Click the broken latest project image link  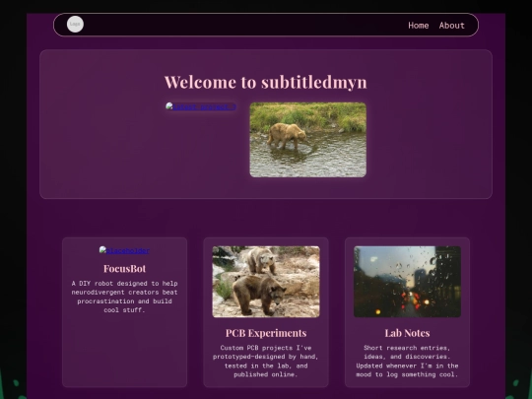[x=201, y=106]
